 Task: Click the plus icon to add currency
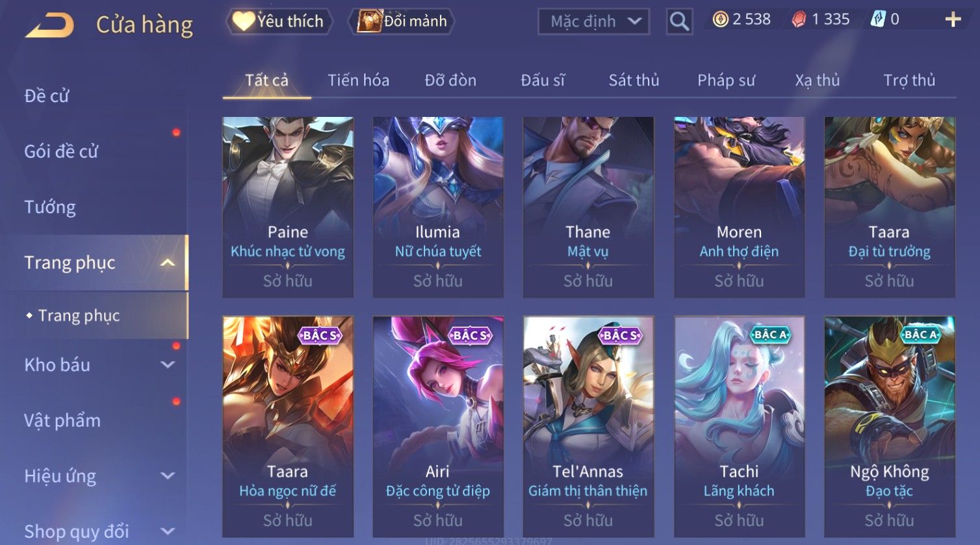(953, 20)
